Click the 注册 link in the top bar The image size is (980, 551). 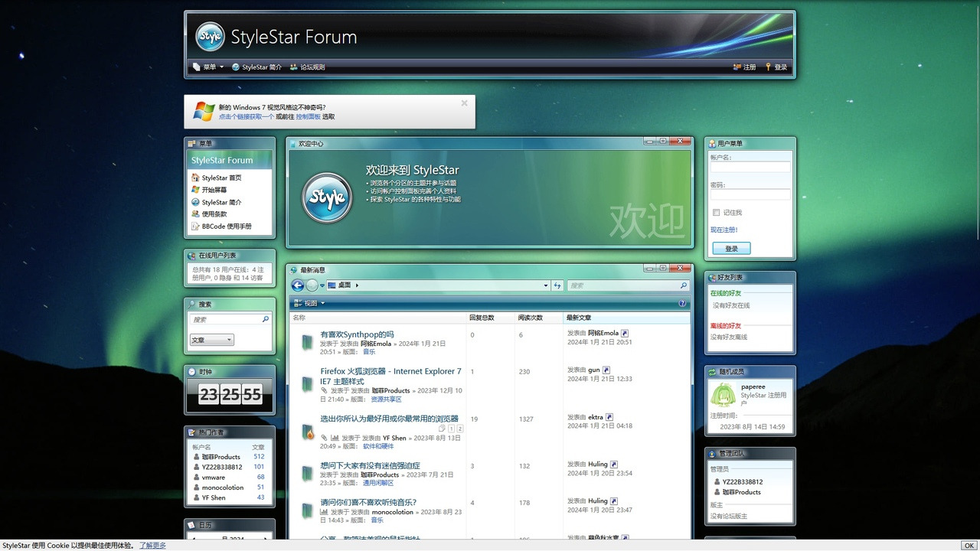(x=744, y=67)
